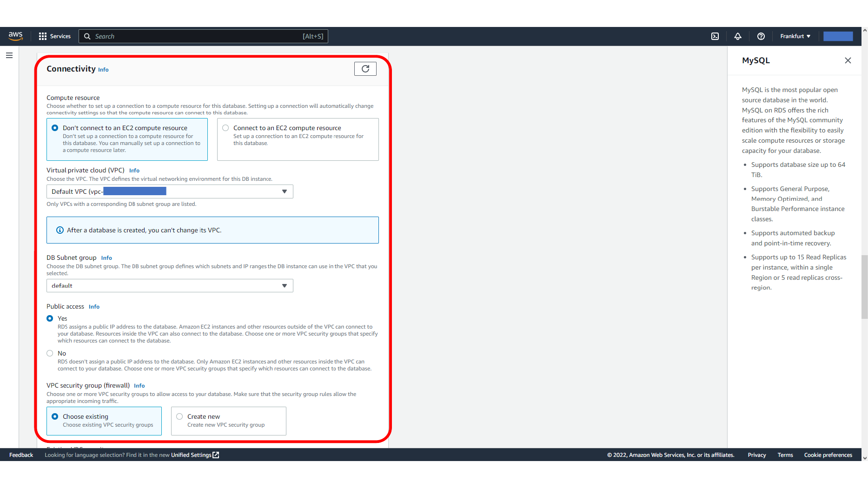
Task: Click the Search input field
Action: pyautogui.click(x=203, y=36)
